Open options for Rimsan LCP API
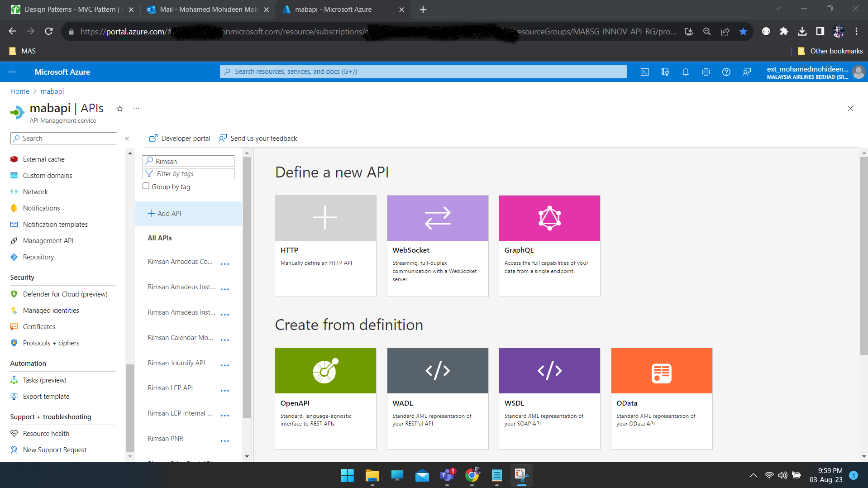This screenshot has height=488, width=868. coord(225,391)
